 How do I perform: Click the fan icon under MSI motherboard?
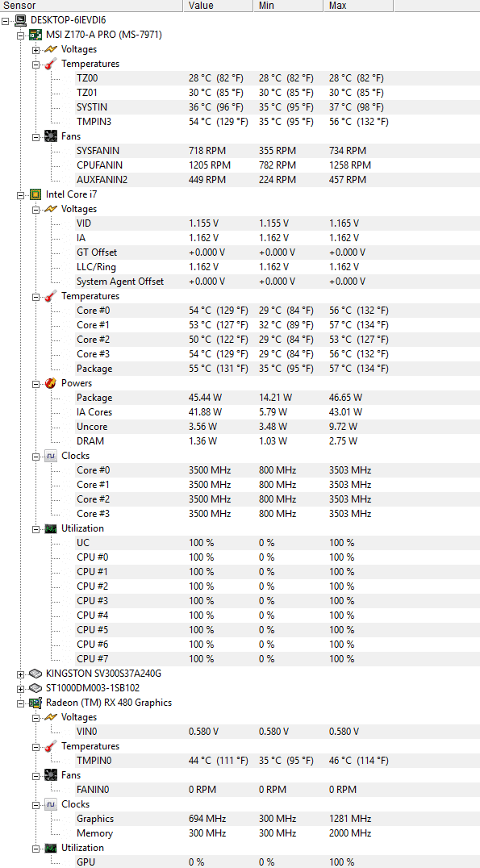[x=51, y=136]
